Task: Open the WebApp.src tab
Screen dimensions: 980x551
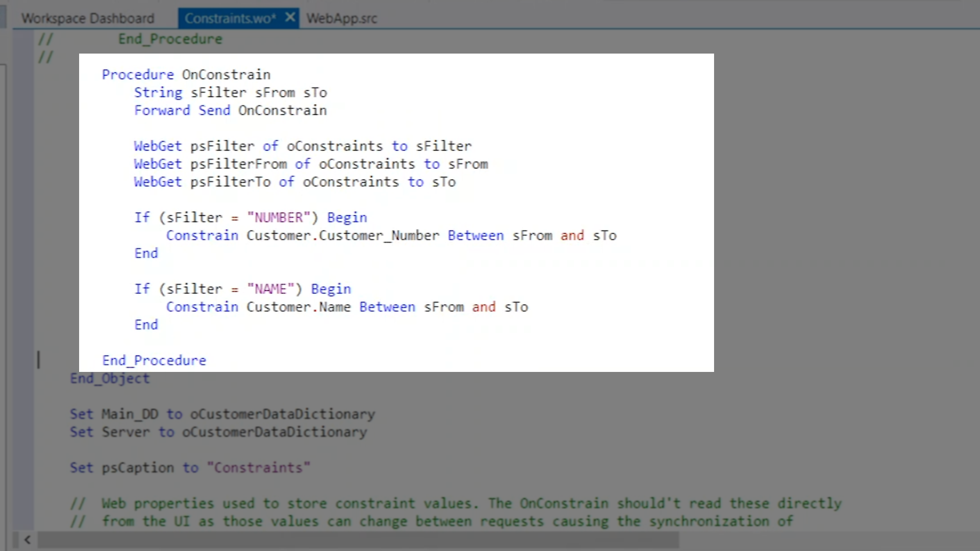Action: [x=341, y=18]
